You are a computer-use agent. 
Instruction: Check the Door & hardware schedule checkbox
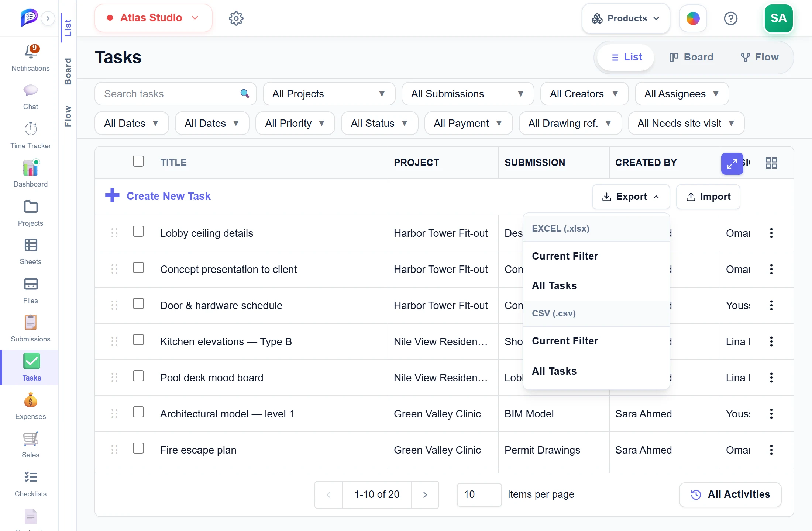click(138, 303)
